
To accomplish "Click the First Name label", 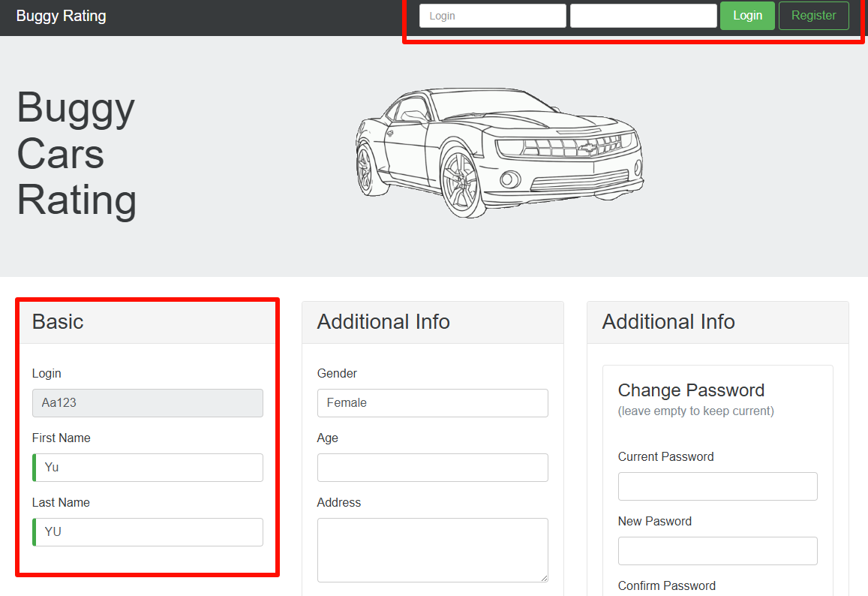I will click(61, 438).
